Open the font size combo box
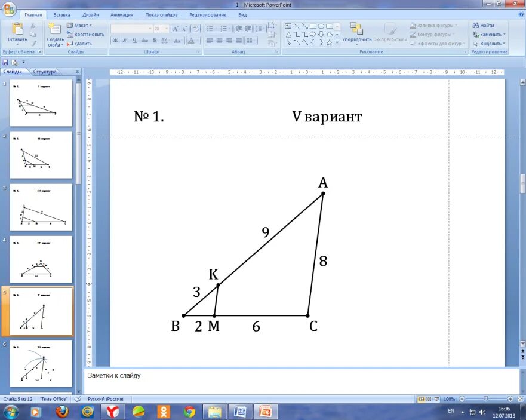 point(161,29)
